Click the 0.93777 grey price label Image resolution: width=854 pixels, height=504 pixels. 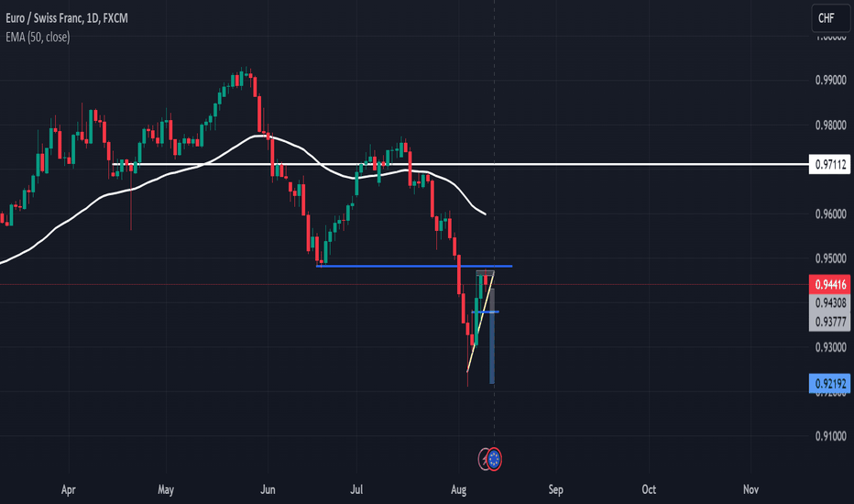coord(829,322)
